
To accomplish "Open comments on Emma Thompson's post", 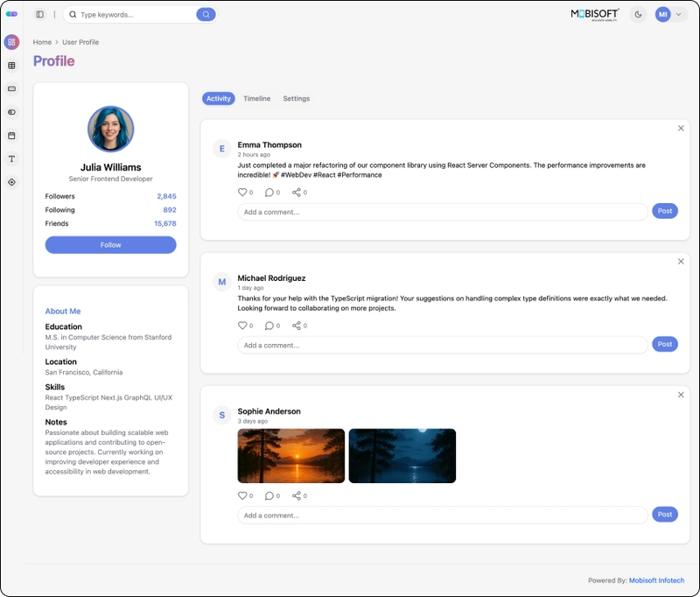I will (x=269, y=193).
